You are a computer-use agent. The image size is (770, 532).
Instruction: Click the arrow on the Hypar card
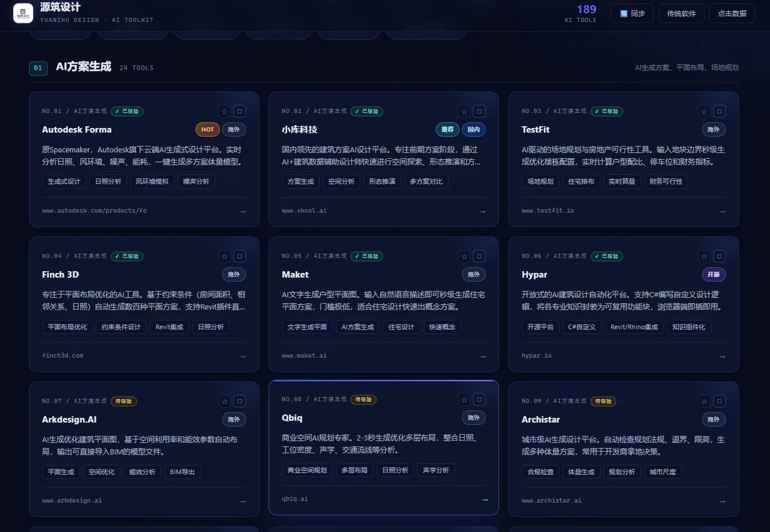coord(722,356)
